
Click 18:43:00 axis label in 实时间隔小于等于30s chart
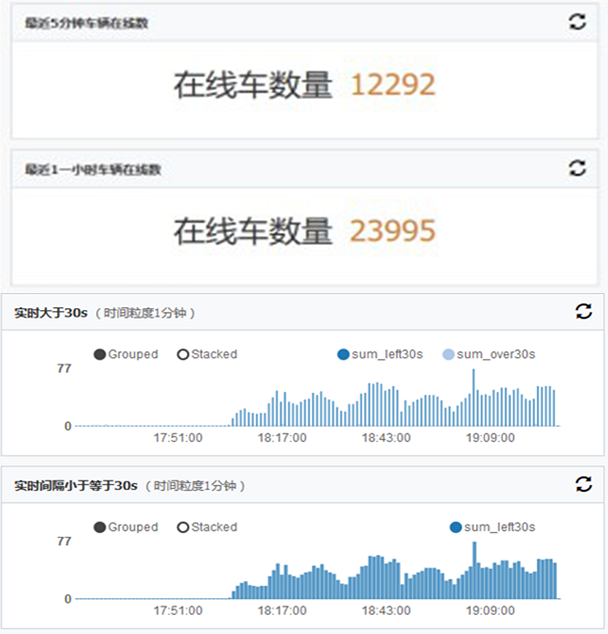[x=386, y=611]
